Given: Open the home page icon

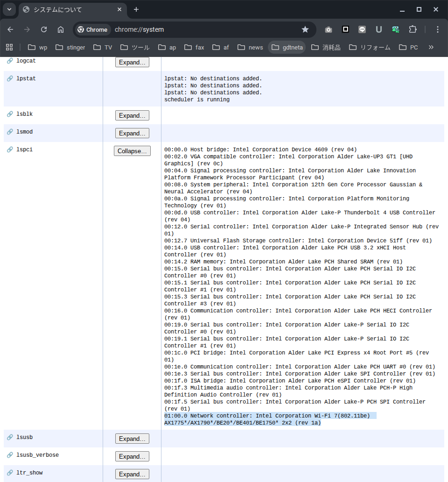Looking at the screenshot, I should click(61, 29).
